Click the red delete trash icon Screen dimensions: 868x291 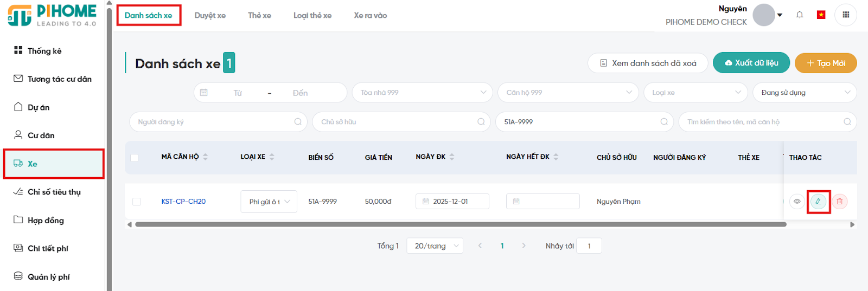point(839,202)
